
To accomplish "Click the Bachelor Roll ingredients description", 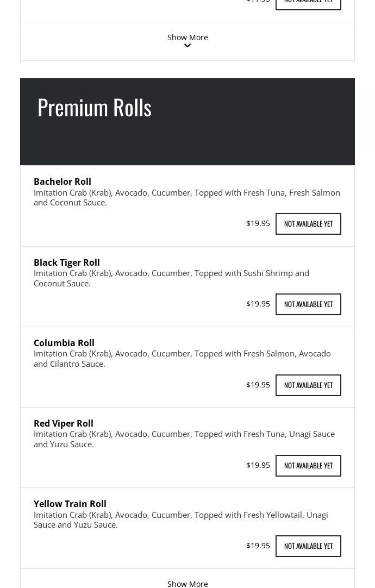I will [x=186, y=197].
